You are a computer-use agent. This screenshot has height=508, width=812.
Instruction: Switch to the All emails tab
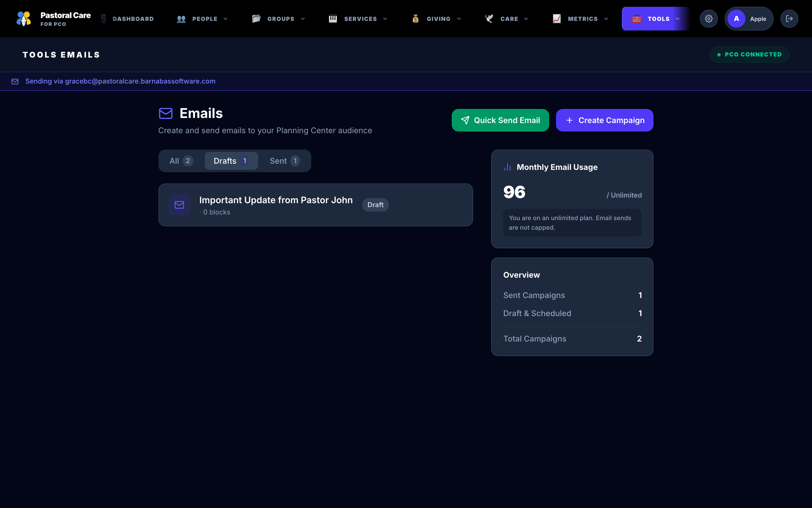point(181,161)
